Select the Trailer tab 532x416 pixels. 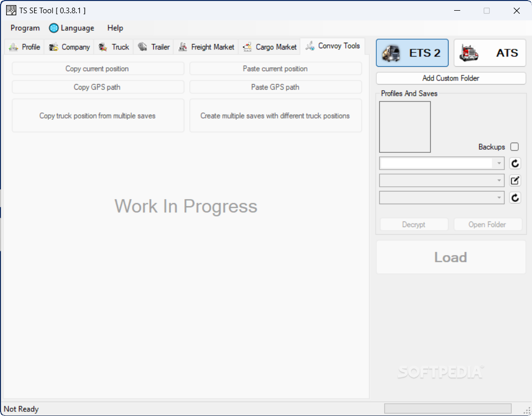(x=153, y=47)
